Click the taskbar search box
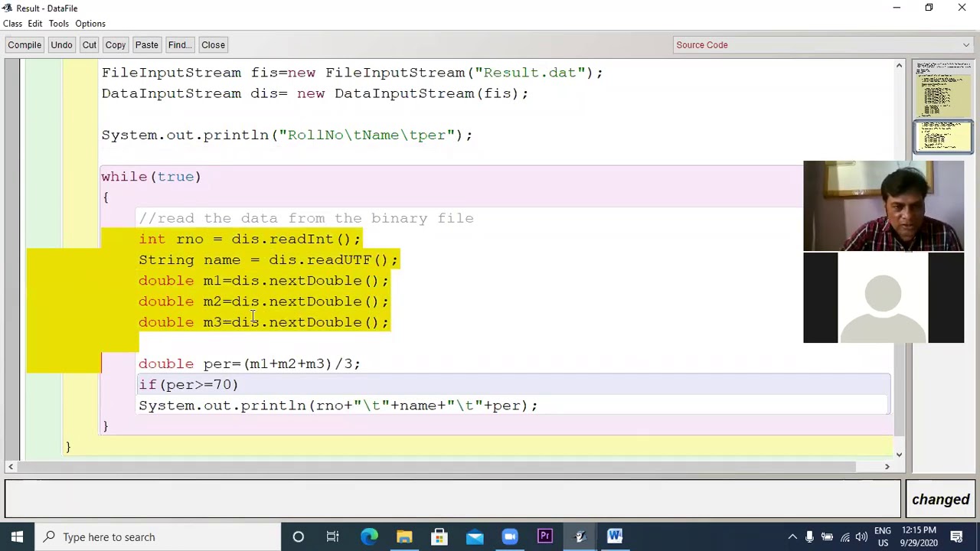This screenshot has height=551, width=980. pyautogui.click(x=157, y=536)
